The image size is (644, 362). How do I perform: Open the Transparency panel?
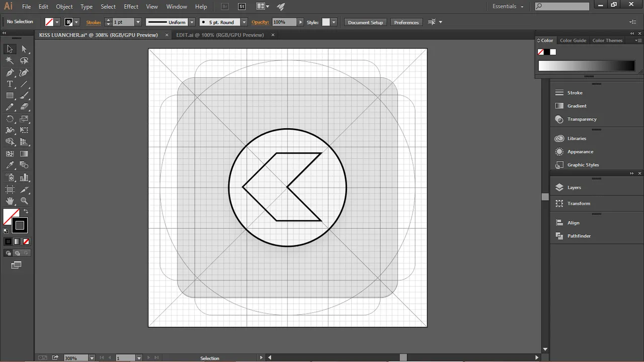pos(582,119)
